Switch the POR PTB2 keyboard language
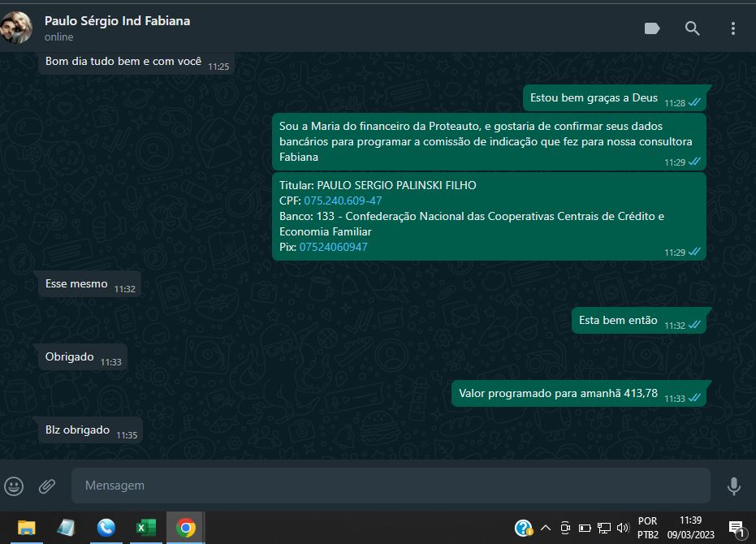Viewport: 756px width, 544px height. (647, 528)
